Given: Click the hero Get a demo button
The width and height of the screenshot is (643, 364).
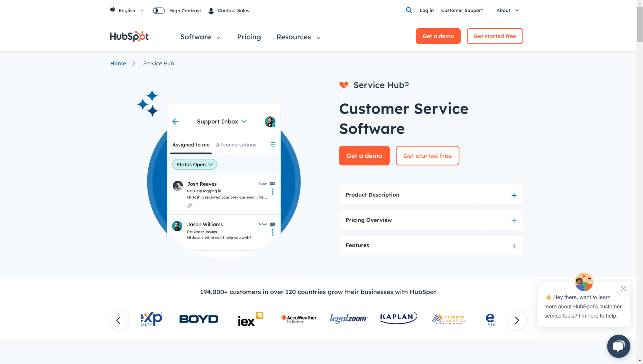Looking at the screenshot, I should coord(364,156).
